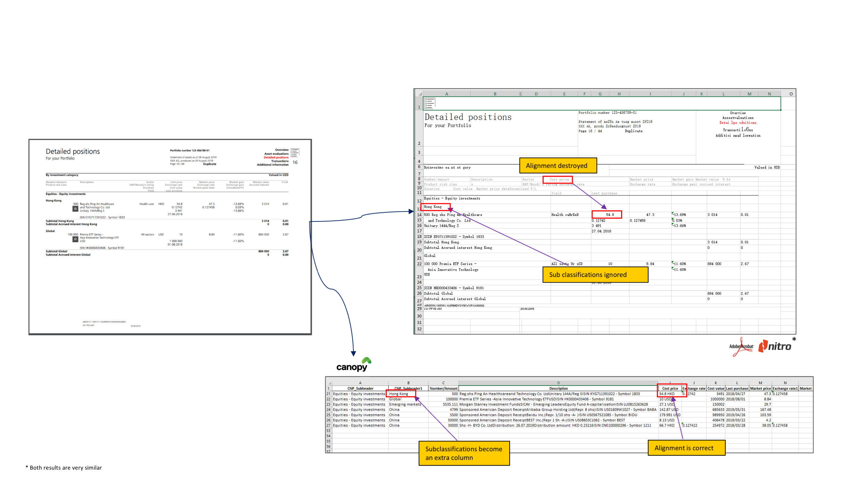
Task: Click the red 'Detailed positions' link in PDF
Action: (276, 158)
